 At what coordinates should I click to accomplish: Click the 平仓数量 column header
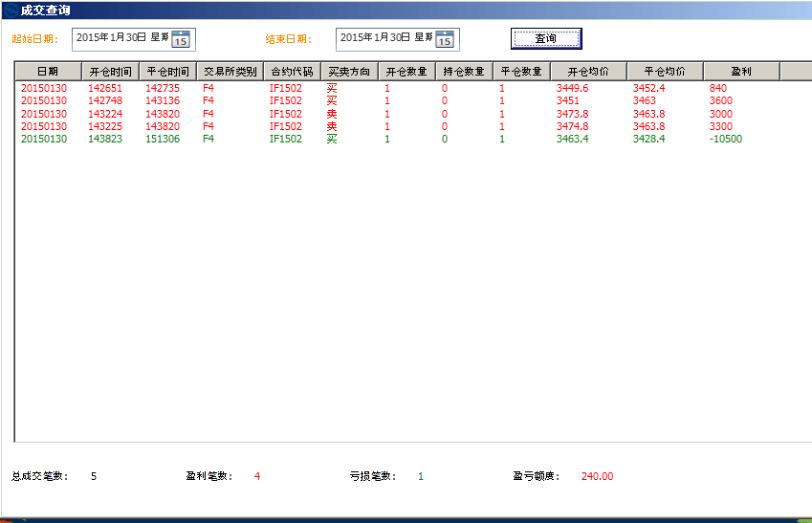(x=521, y=72)
